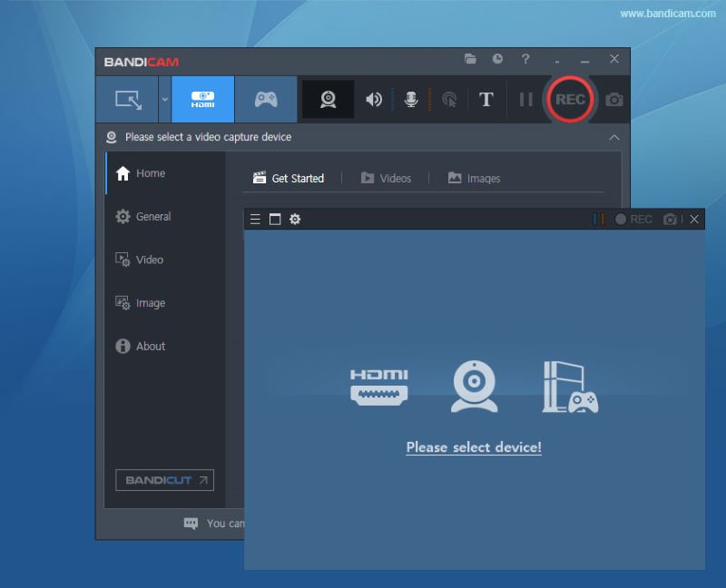Open the scheduled recording clock icon
Image resolution: width=726 pixels, height=588 pixels.
point(497,59)
